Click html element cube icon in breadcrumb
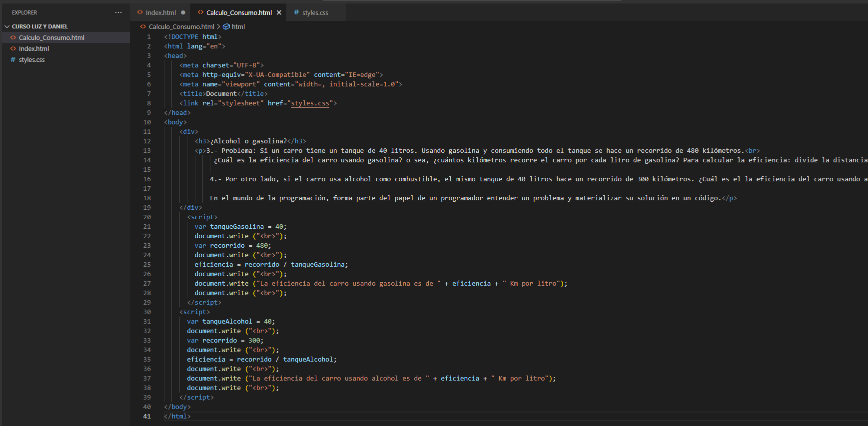This screenshot has width=868, height=426. [x=226, y=26]
